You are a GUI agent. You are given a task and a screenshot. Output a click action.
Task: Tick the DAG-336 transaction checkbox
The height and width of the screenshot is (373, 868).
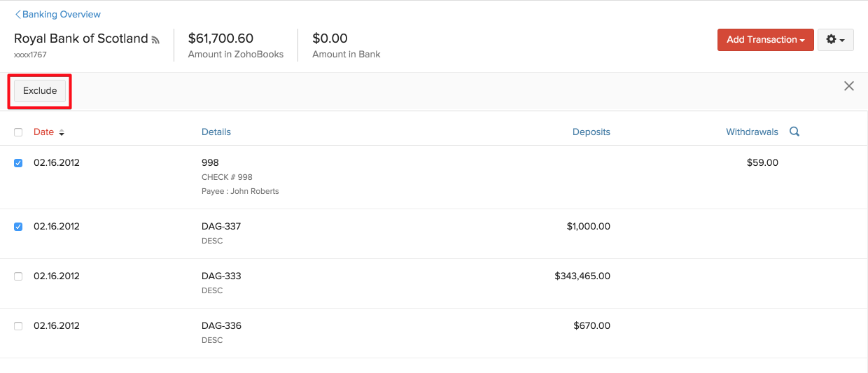coord(18,326)
